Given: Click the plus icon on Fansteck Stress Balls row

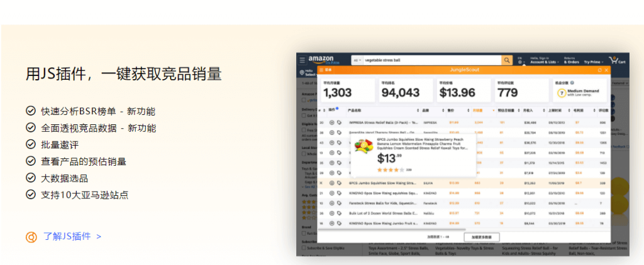Looking at the screenshot, I should pos(332,203).
